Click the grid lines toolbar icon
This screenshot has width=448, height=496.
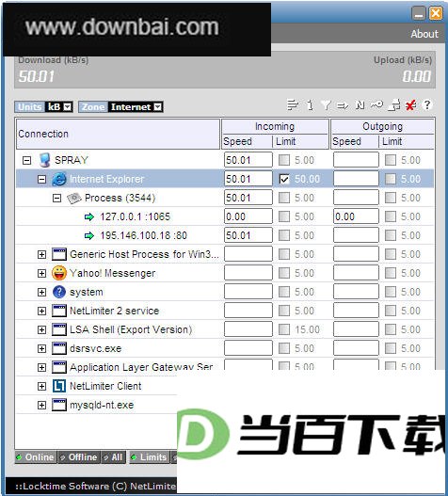coord(292,104)
